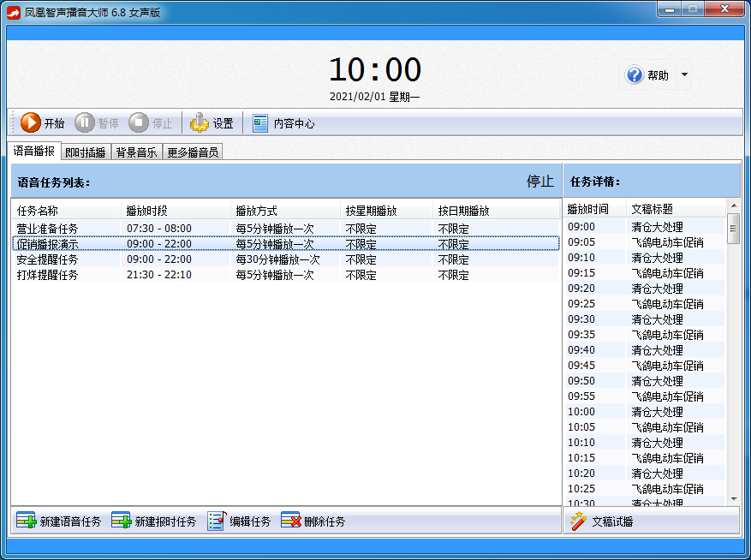Screen dimensions: 751x560
Task: Open Settings (设置) from the toolbar
Action: [200, 123]
